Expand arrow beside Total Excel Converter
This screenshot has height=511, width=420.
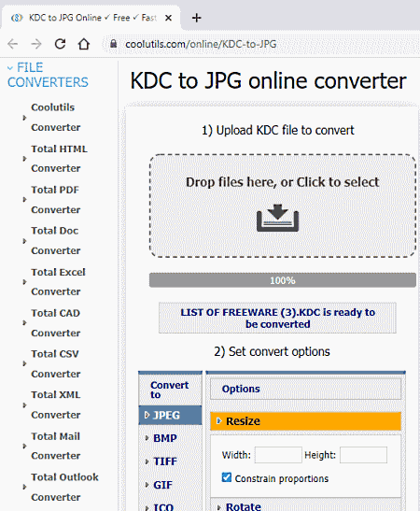(24, 282)
